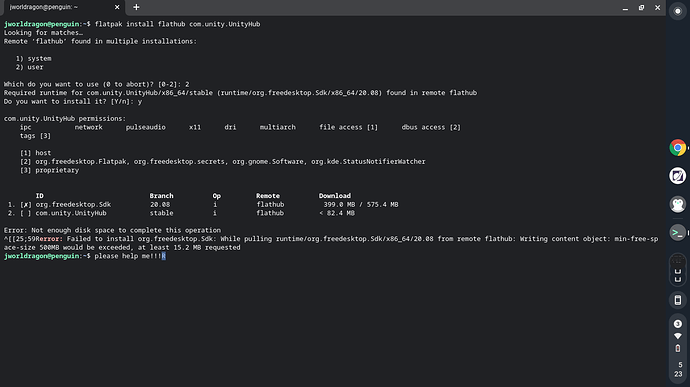The width and height of the screenshot is (690, 387).
Task: Click the 'network' permission text
Action: (x=88, y=127)
